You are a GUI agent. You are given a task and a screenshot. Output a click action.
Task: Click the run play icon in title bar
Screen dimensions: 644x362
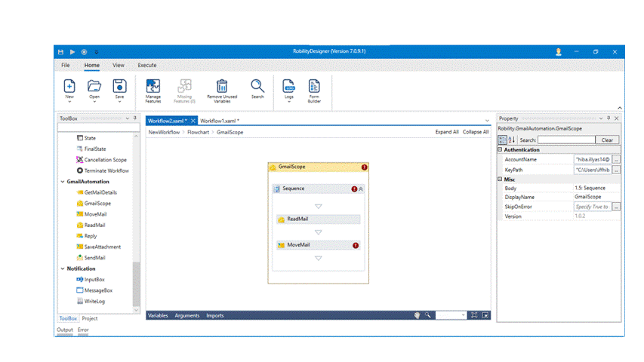[72, 51]
